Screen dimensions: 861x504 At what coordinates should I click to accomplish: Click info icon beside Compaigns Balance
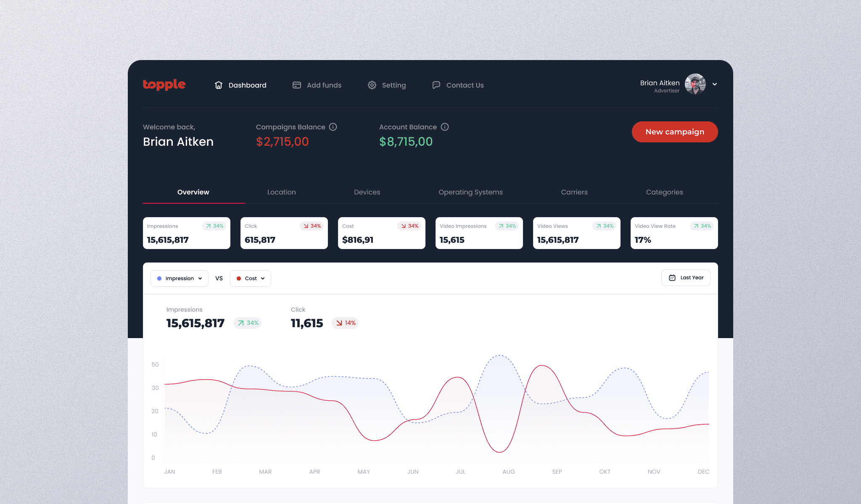[x=333, y=127]
